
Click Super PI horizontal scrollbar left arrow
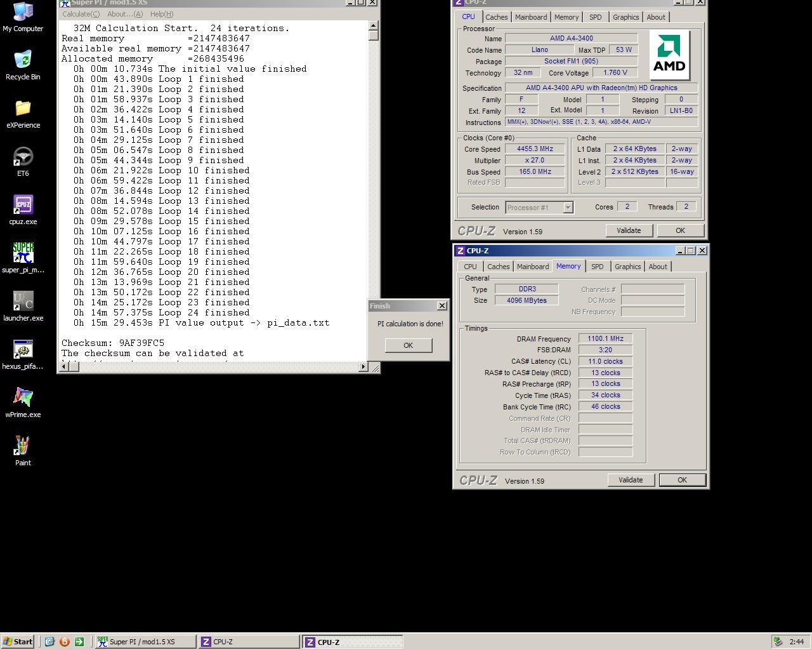click(64, 366)
